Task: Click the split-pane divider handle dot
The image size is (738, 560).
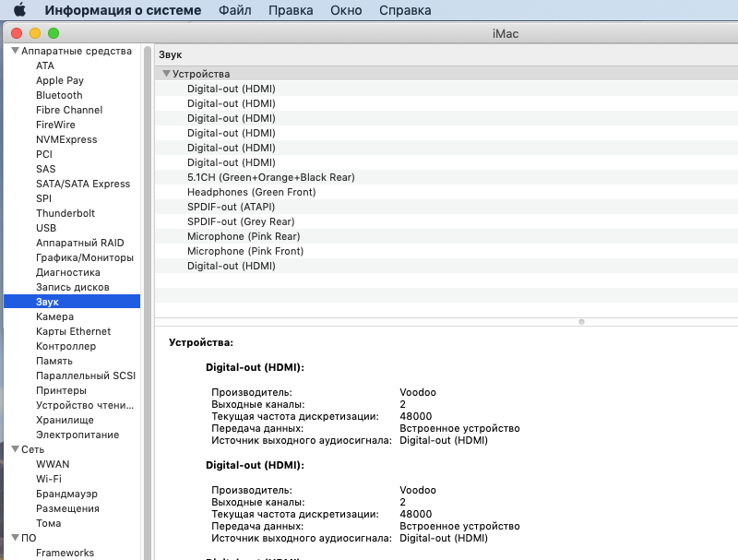Action: [581, 322]
